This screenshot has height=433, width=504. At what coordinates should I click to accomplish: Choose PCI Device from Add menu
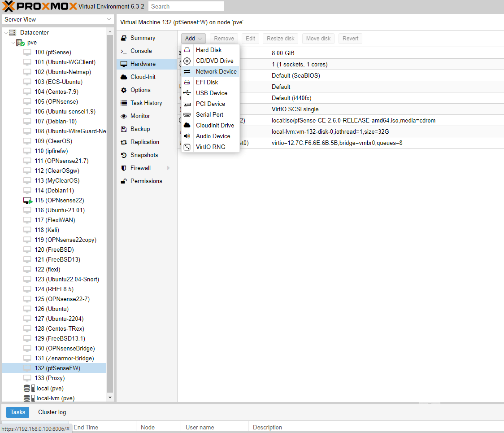tap(211, 104)
